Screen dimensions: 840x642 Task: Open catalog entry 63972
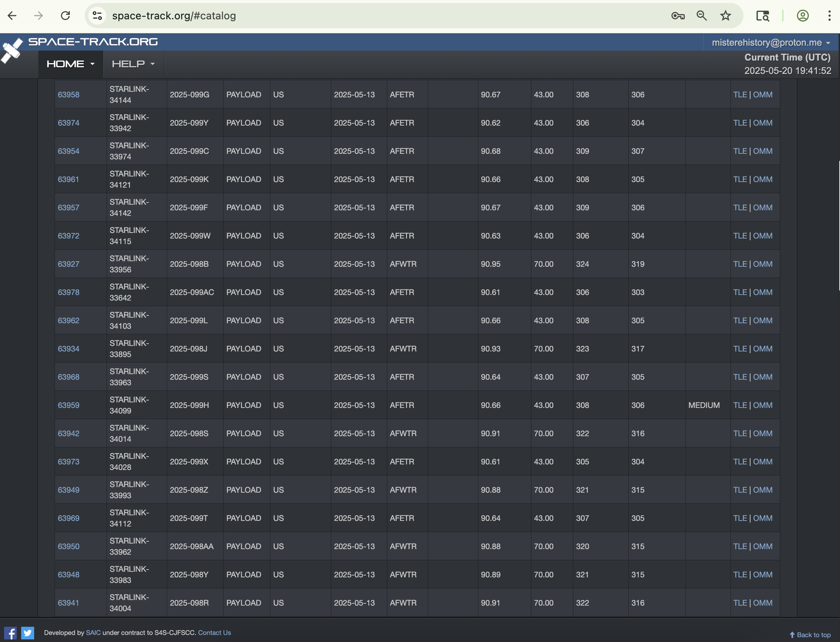(68, 236)
